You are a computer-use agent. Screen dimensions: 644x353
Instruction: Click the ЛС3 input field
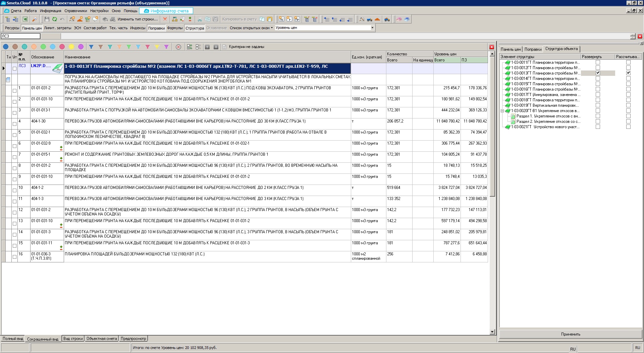tap(20, 36)
